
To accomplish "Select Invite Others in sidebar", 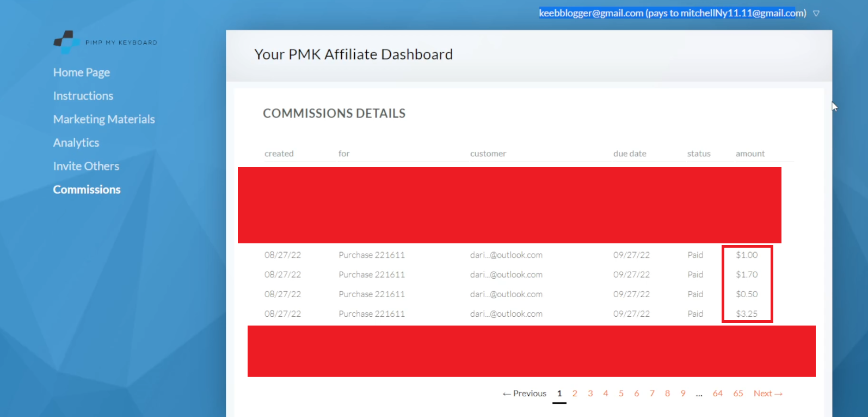I will [86, 166].
